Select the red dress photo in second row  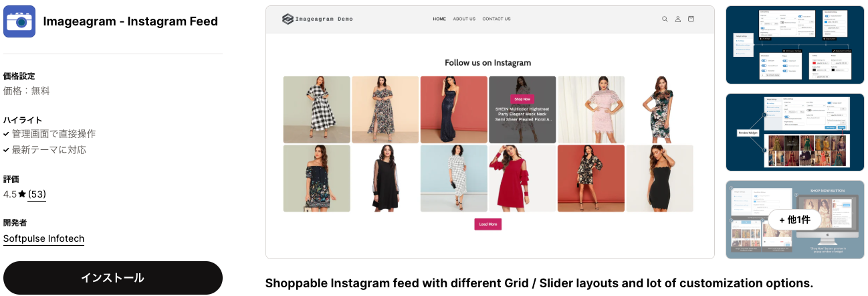coord(522,178)
